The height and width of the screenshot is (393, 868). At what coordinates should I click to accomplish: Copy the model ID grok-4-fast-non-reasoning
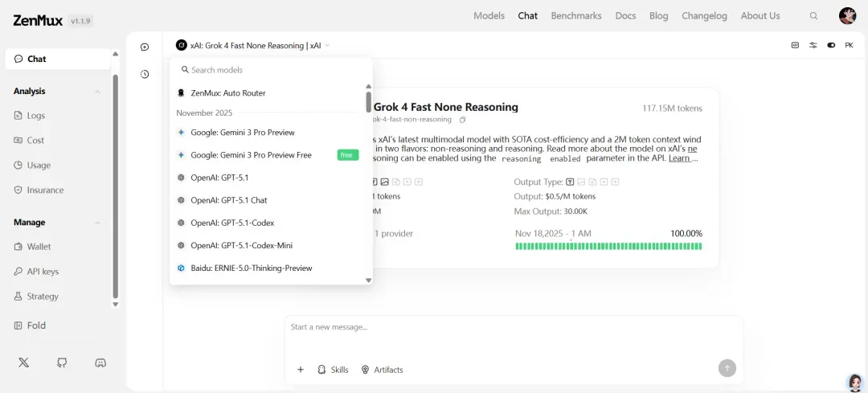pos(463,120)
